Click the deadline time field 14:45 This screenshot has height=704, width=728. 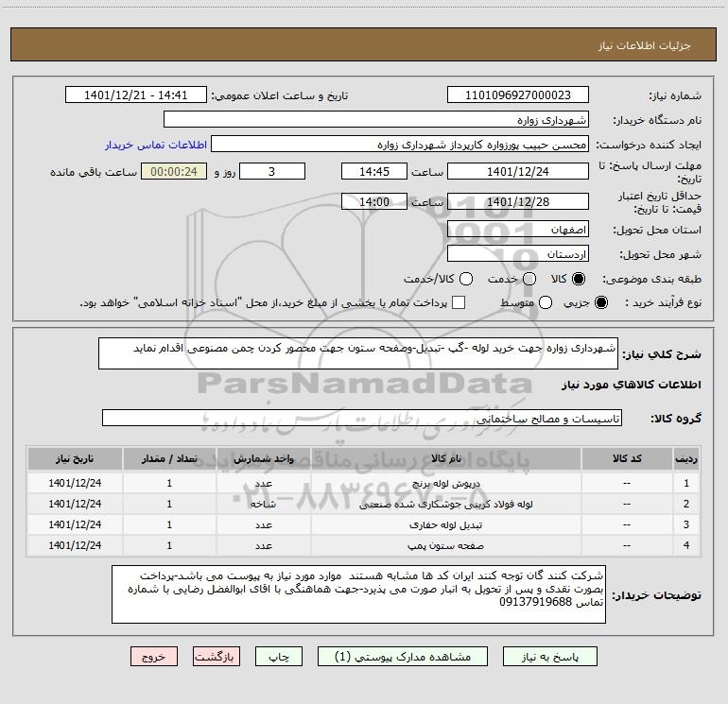pyautogui.click(x=374, y=171)
